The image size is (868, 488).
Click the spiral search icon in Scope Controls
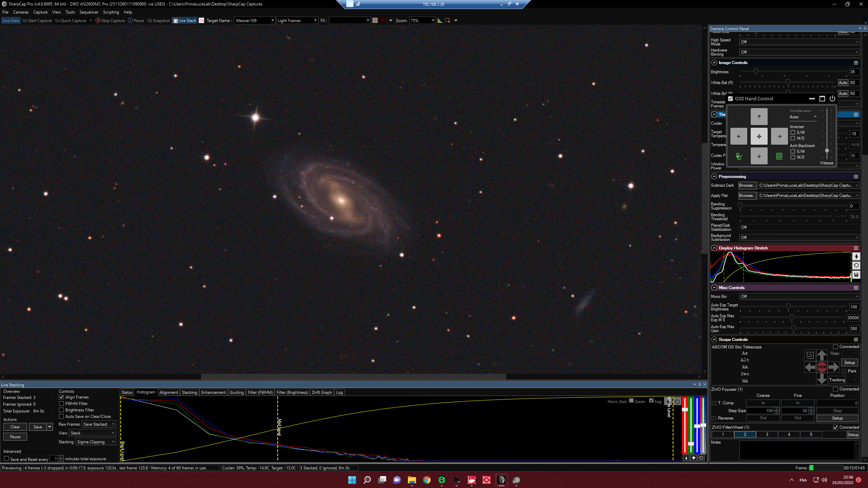[x=810, y=355]
